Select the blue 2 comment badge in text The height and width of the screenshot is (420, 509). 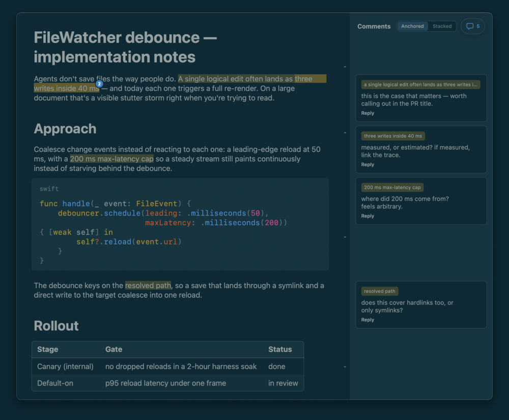point(99,84)
